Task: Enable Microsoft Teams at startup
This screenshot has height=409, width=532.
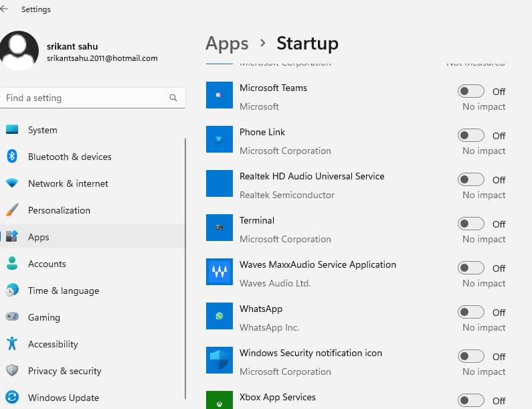Action: (470, 91)
